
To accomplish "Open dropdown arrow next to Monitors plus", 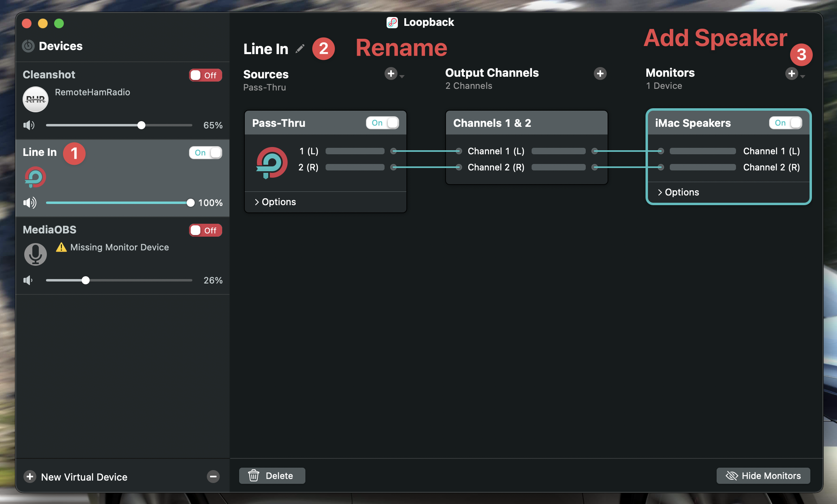I will point(803,76).
